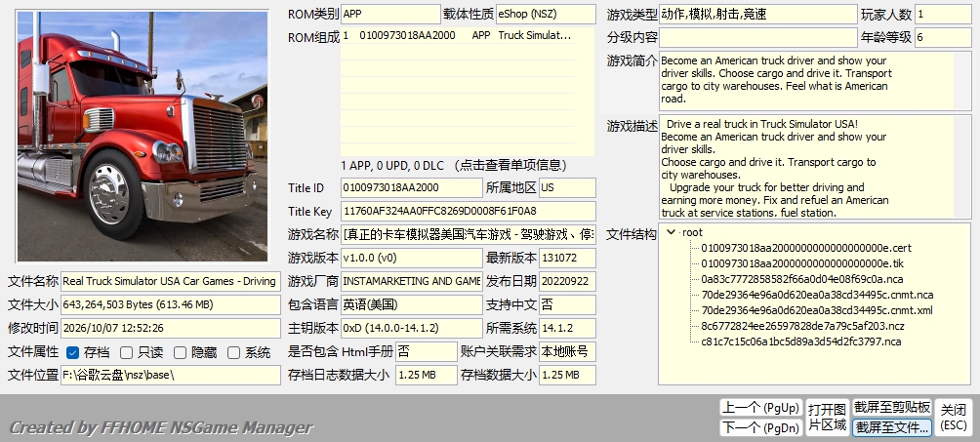Image resolution: width=980 pixels, height=442 pixels.
Task: Click 打开图片区域 button
Action: [x=828, y=417]
